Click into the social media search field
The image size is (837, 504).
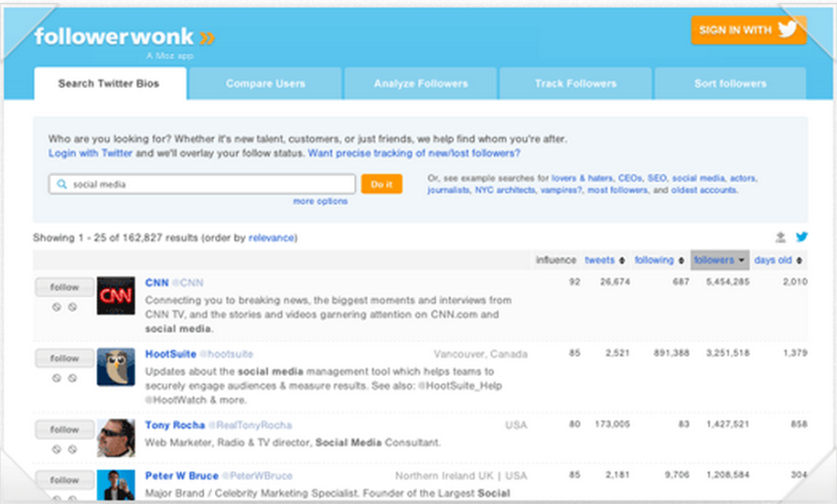tap(202, 184)
